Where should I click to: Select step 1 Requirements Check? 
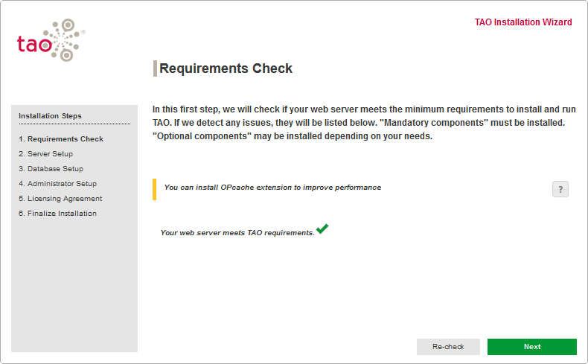point(61,139)
